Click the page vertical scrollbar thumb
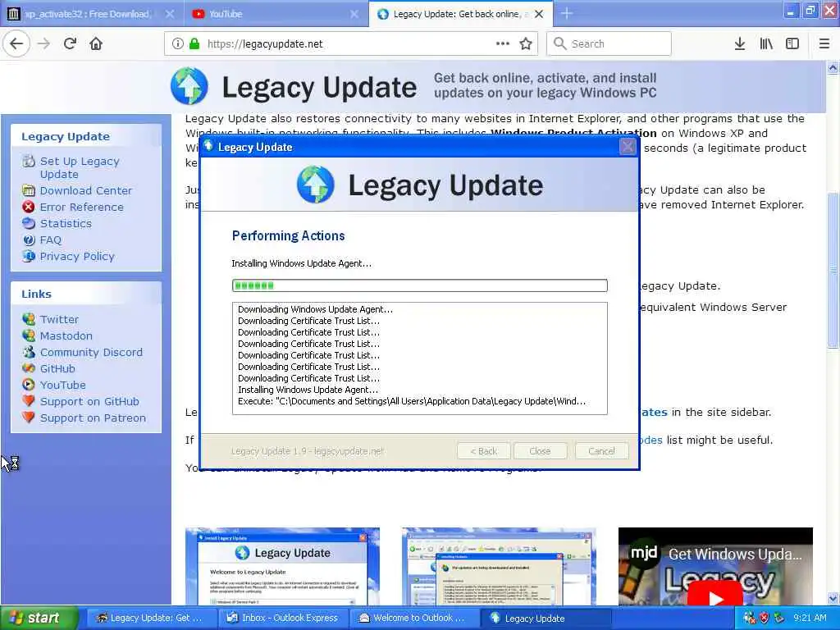 (833, 271)
